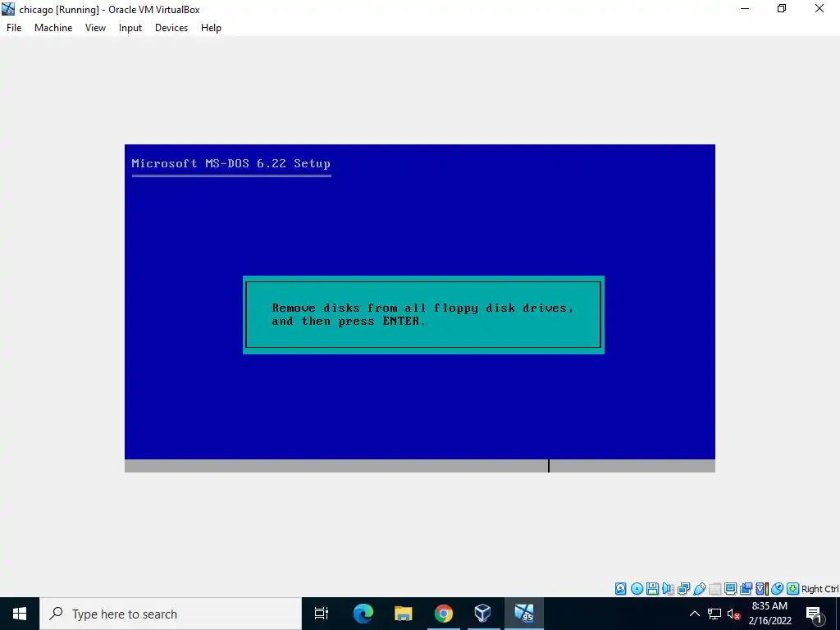Open Task View from the taskbar
This screenshot has width=840, height=630.
[322, 614]
